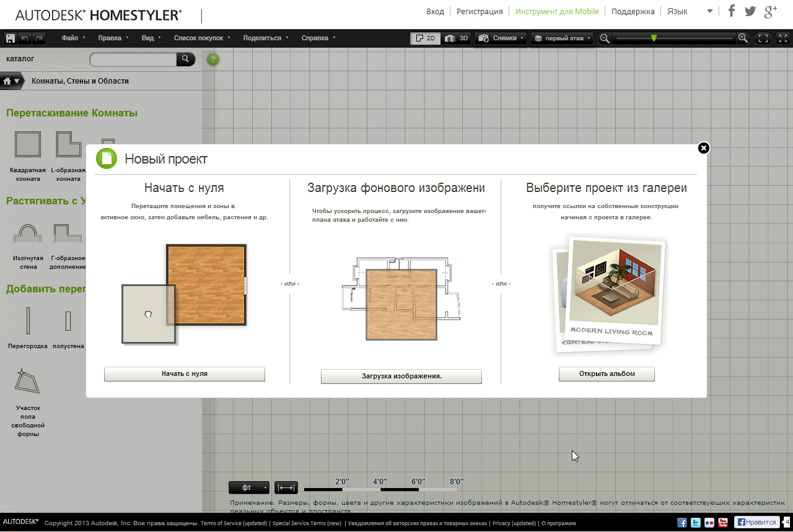This screenshot has height=532, width=793.
Task: Open the Facebook icon in header
Action: pyautogui.click(x=732, y=11)
